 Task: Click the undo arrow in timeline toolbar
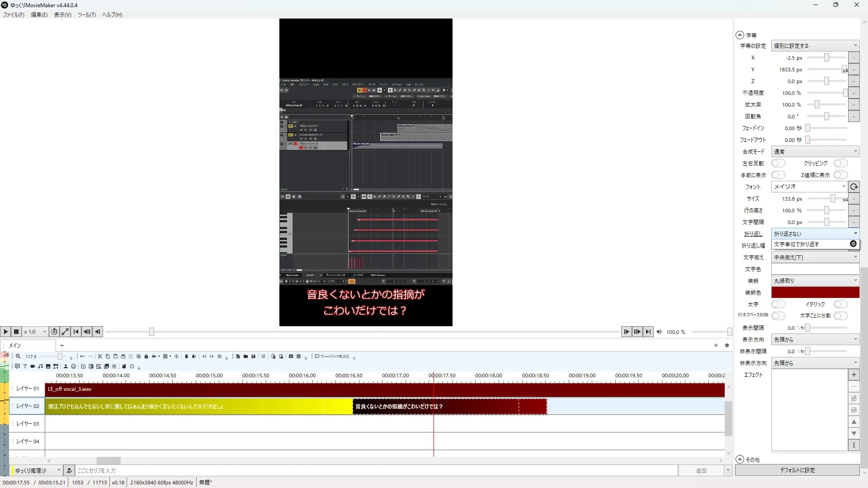click(x=82, y=357)
